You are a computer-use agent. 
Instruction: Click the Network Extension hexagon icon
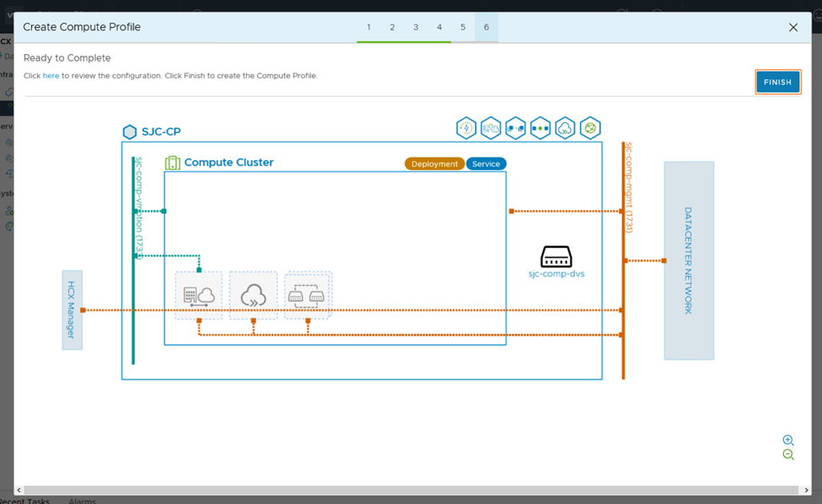click(540, 128)
